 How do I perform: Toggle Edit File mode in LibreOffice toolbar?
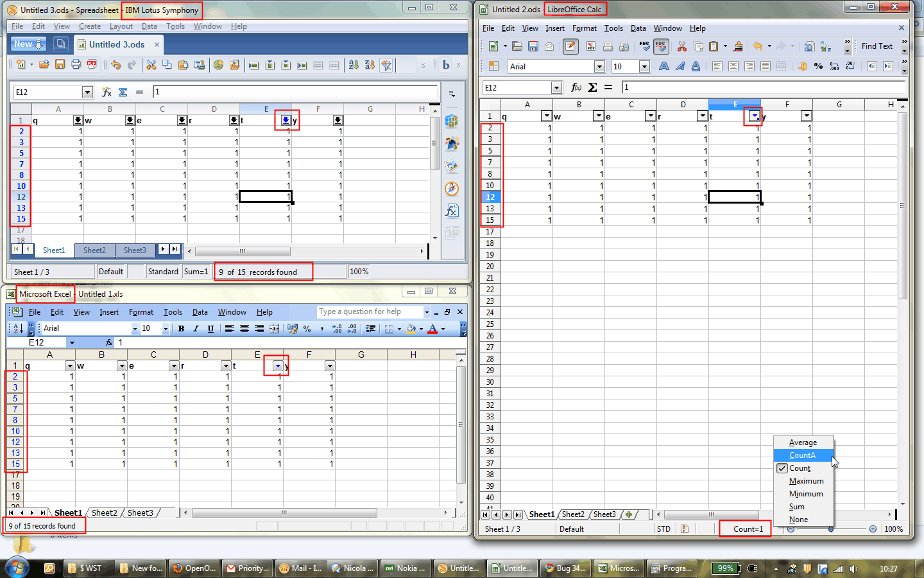coord(570,46)
